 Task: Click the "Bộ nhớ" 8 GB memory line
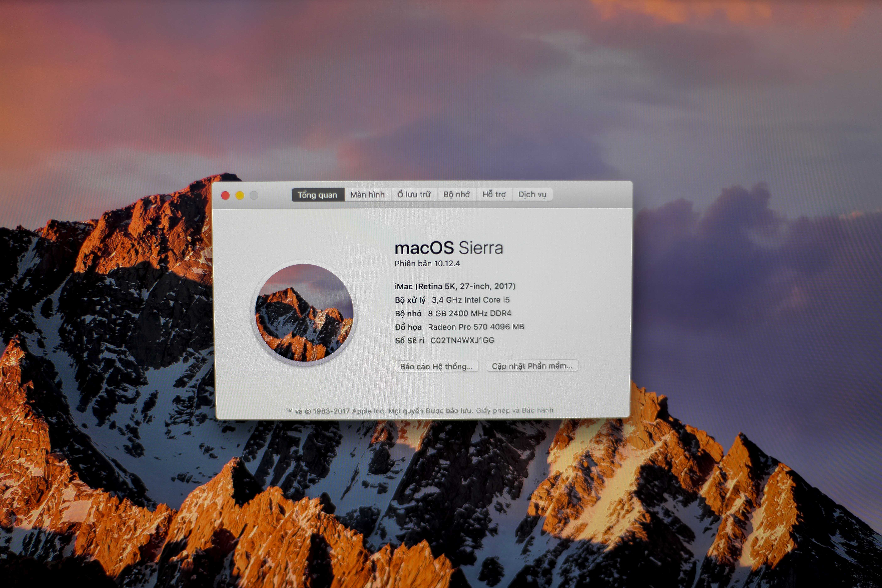pyautogui.click(x=453, y=313)
